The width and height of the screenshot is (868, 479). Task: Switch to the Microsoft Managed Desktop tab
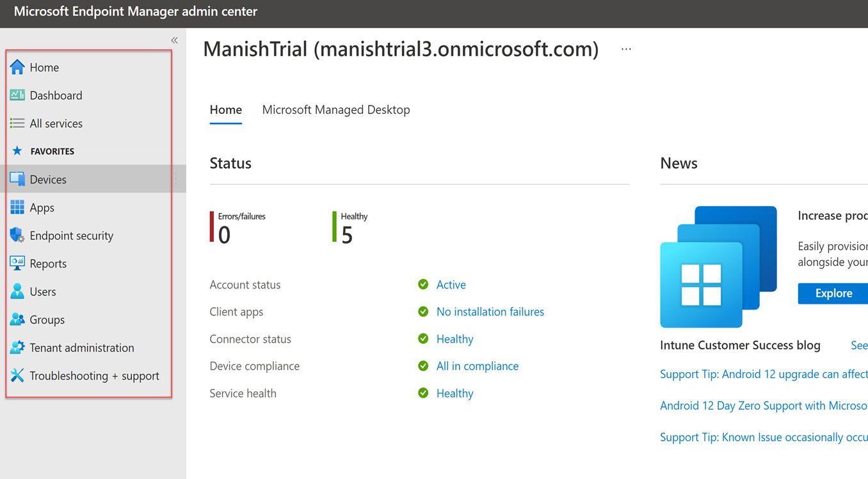point(335,109)
